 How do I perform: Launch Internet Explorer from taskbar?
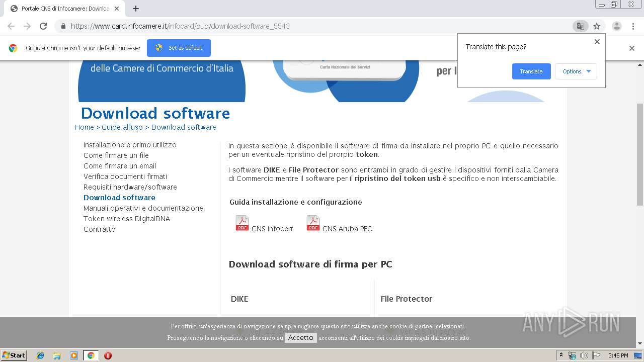point(40,355)
